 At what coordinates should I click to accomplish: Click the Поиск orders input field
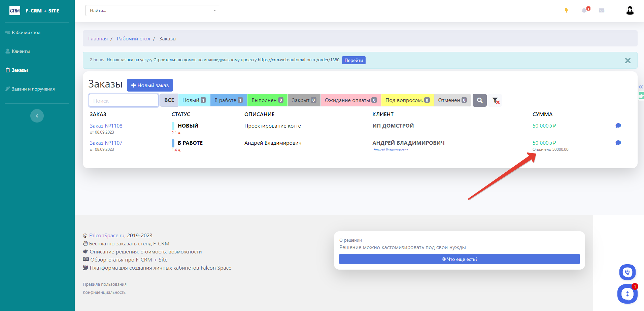tap(124, 100)
